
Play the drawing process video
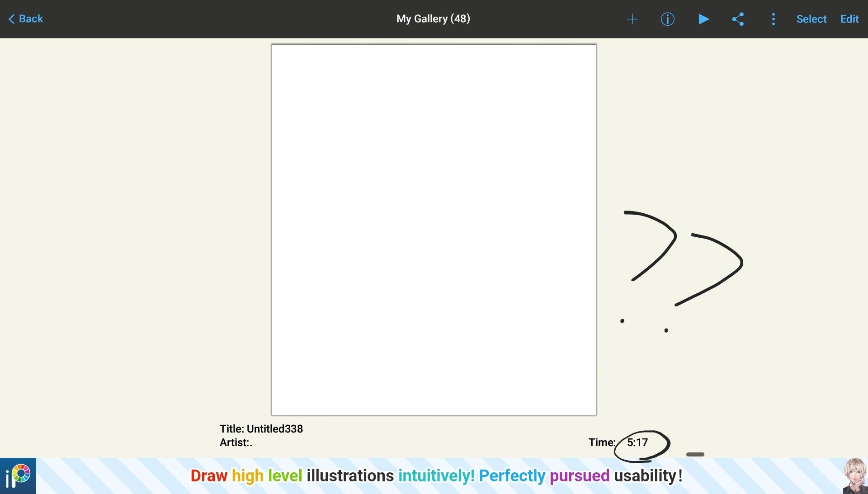coord(703,19)
